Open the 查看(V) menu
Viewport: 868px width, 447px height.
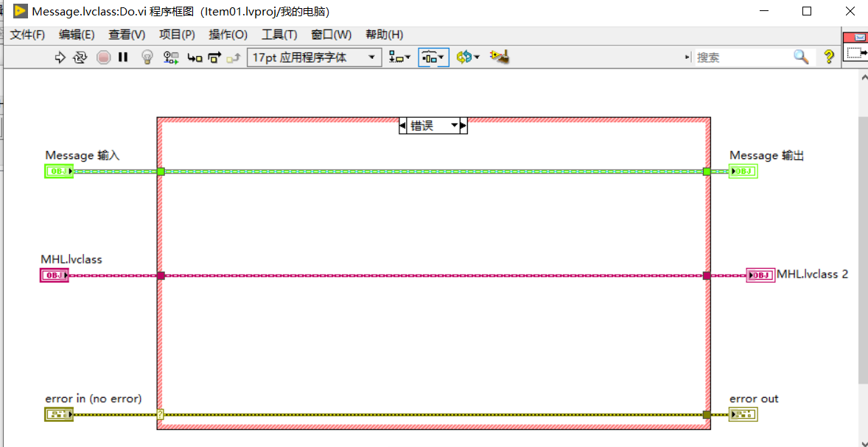point(127,35)
